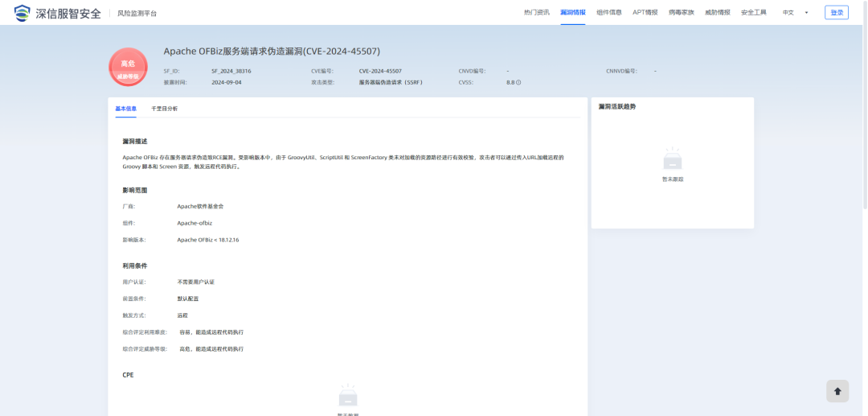Click the 漏洞活跃趋势 panel title
This screenshot has height=416, width=868.
tap(617, 106)
